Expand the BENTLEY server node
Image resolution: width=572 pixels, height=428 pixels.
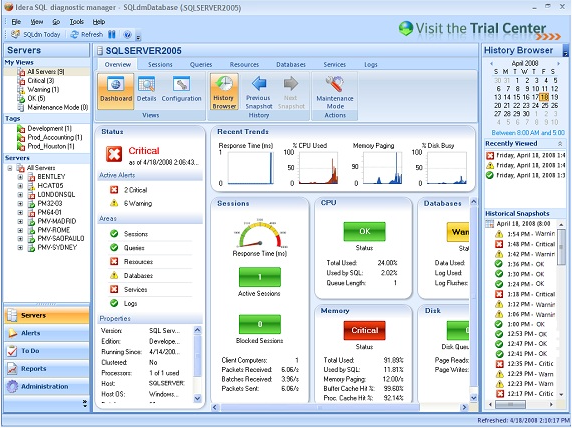point(20,177)
